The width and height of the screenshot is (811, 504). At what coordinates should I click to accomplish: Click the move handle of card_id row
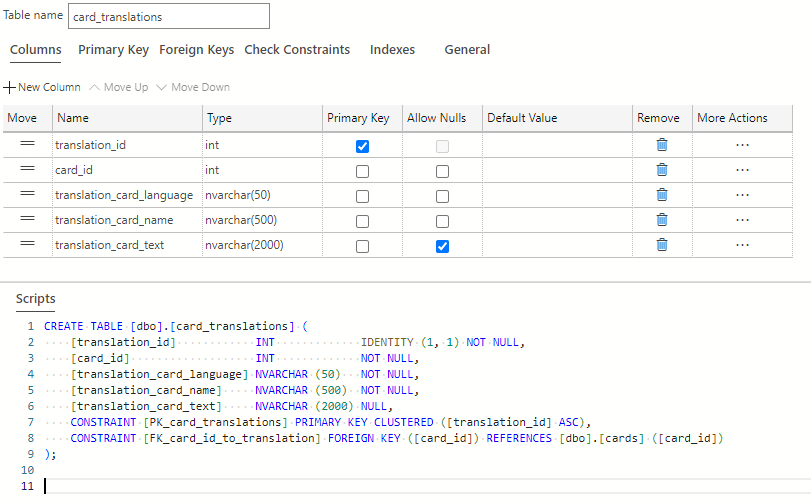point(27,168)
